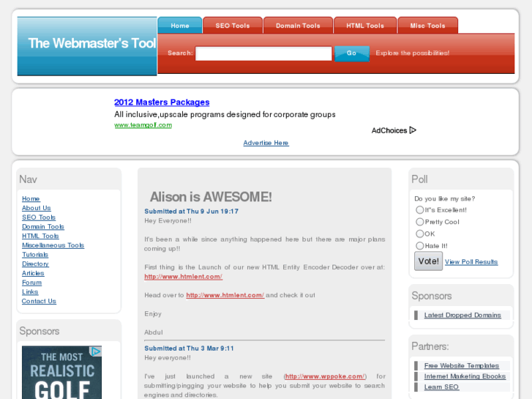This screenshot has height=399, width=532.
Task: Open htmlent.com link after Head over to
Action: point(225,295)
